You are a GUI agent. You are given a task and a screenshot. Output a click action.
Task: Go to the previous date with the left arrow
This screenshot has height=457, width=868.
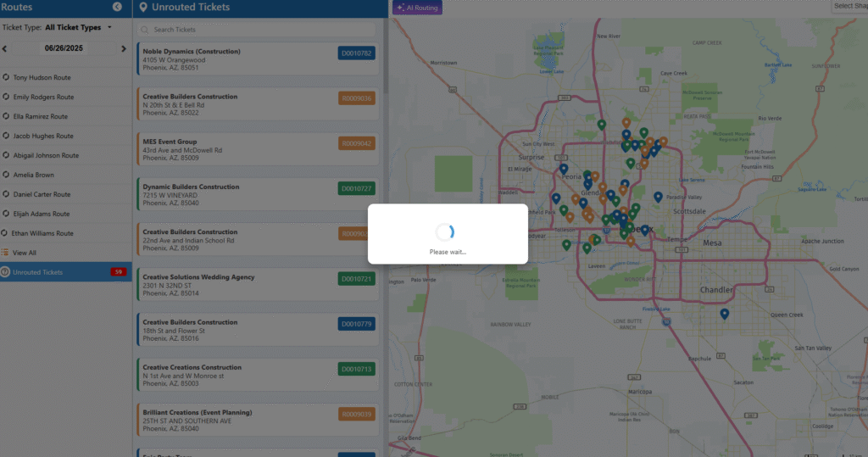(x=4, y=48)
